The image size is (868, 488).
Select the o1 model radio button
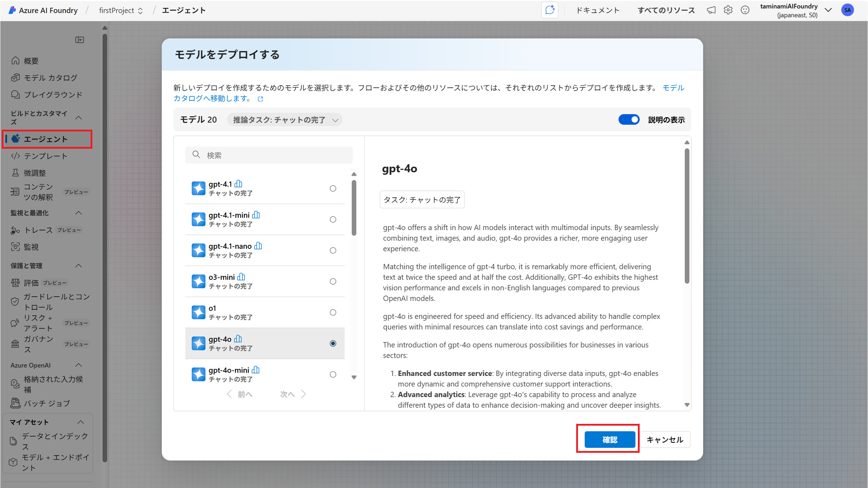pyautogui.click(x=333, y=313)
